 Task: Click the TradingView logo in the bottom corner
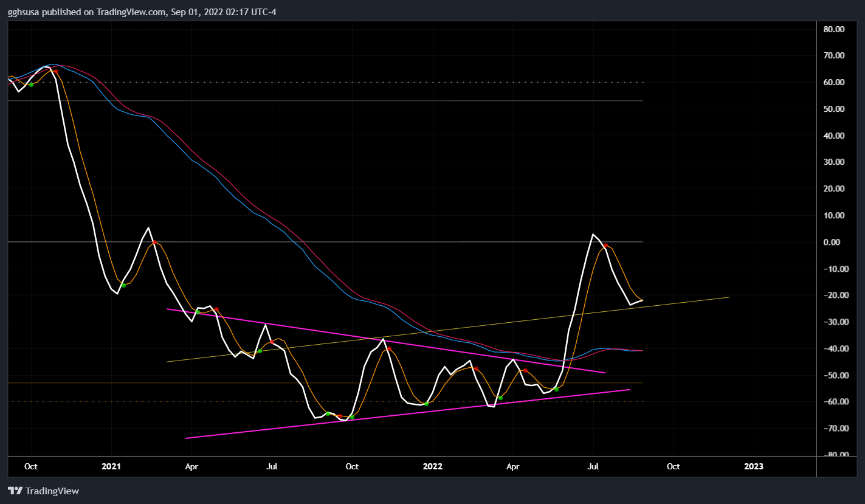pos(43,491)
